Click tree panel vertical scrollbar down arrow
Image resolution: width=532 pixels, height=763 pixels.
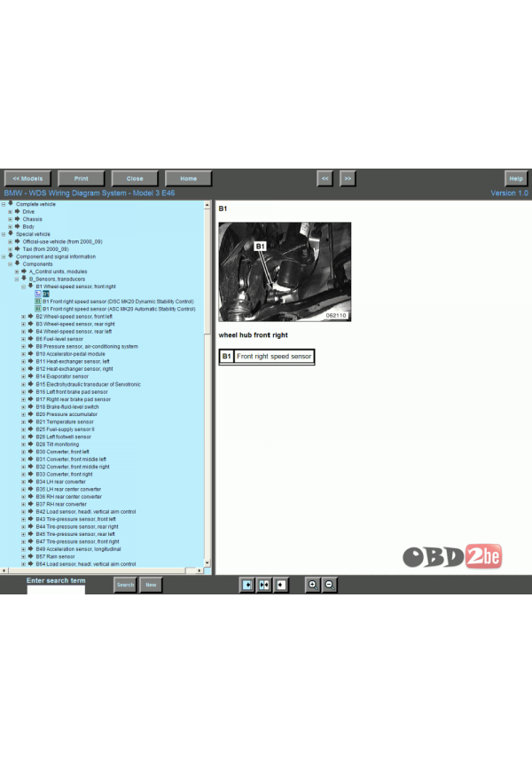pyautogui.click(x=207, y=563)
